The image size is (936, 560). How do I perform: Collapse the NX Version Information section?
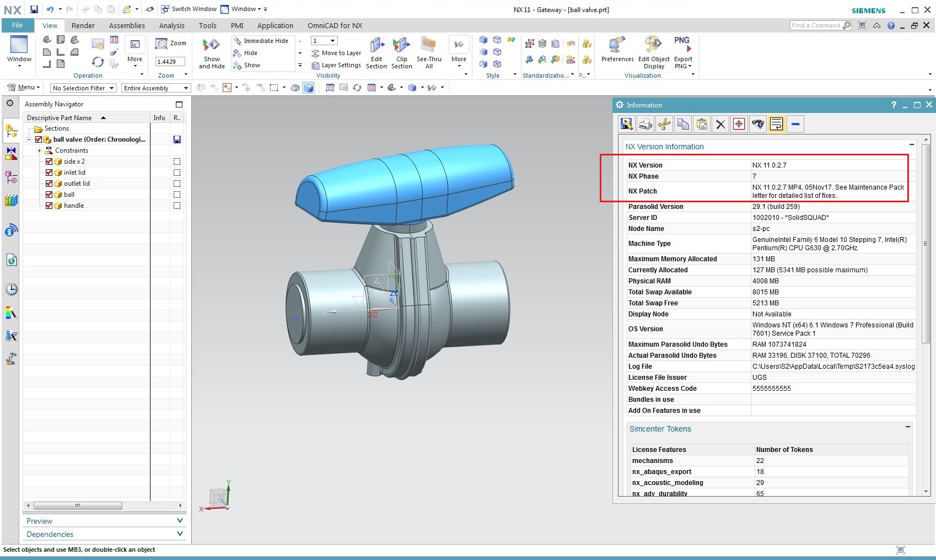pos(911,145)
